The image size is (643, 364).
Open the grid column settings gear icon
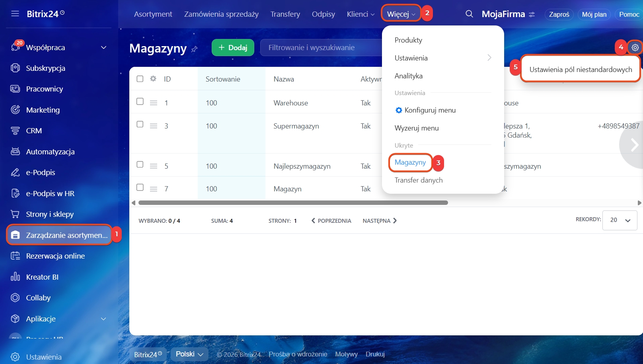click(153, 79)
